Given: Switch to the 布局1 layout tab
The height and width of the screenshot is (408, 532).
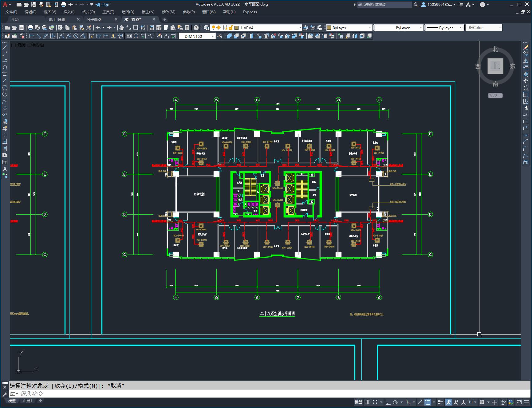Looking at the screenshot, I should click(x=27, y=401).
